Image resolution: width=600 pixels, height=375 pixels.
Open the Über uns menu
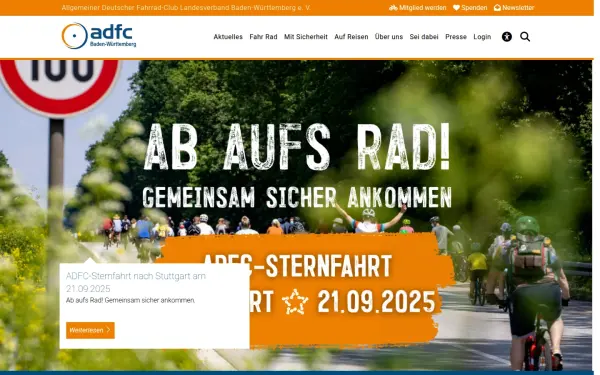tap(389, 37)
